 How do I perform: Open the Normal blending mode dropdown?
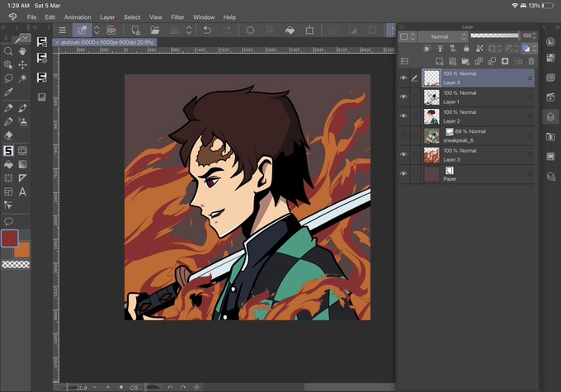click(443, 36)
